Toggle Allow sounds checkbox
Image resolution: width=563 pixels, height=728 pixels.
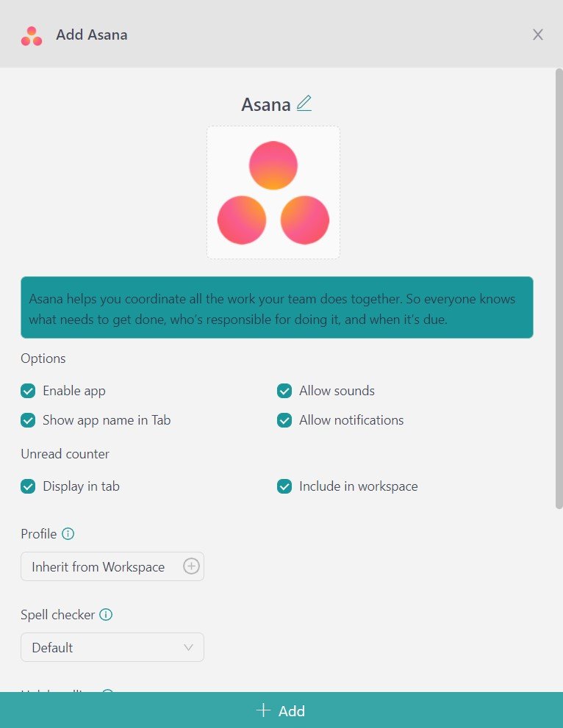(284, 391)
